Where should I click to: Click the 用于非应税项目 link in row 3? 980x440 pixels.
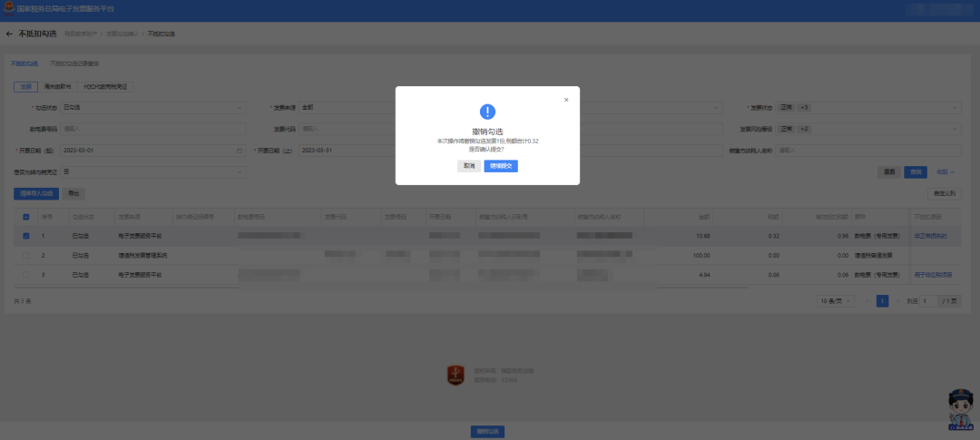click(x=933, y=275)
